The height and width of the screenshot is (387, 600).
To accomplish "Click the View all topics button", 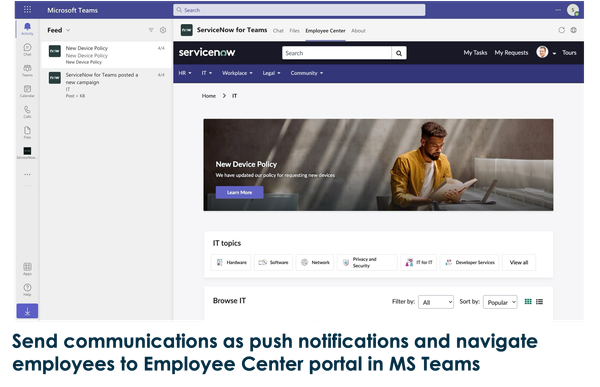I will click(518, 263).
